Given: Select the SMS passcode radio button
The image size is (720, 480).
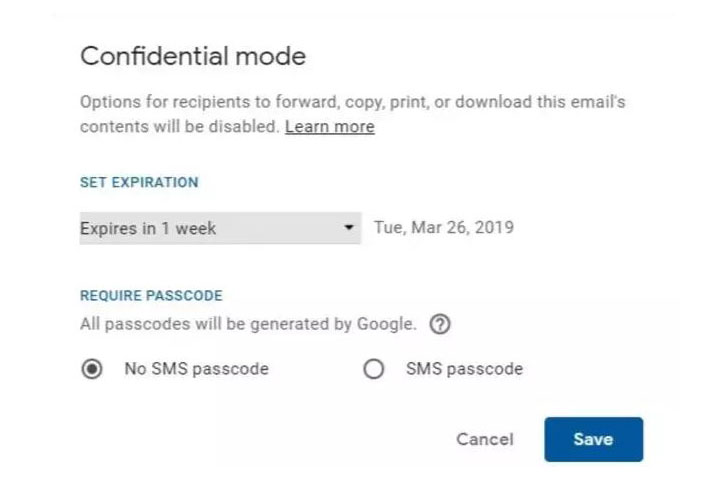Looking at the screenshot, I should point(373,369).
